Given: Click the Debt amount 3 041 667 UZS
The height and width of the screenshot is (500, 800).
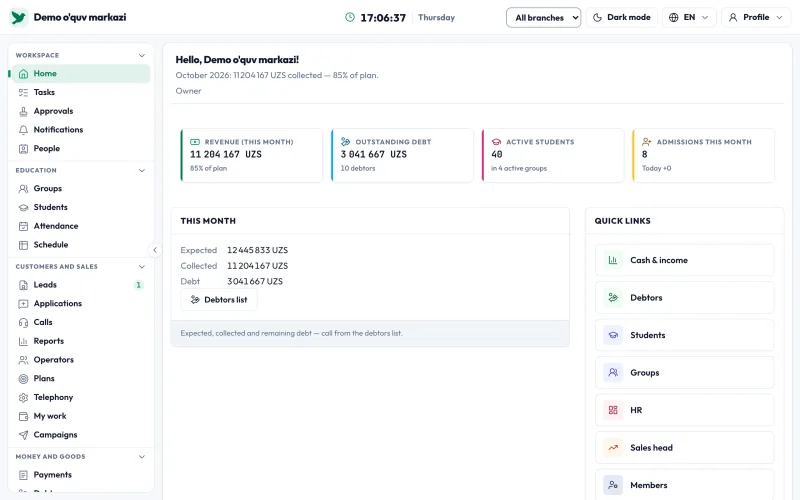Looking at the screenshot, I should coord(255,282).
